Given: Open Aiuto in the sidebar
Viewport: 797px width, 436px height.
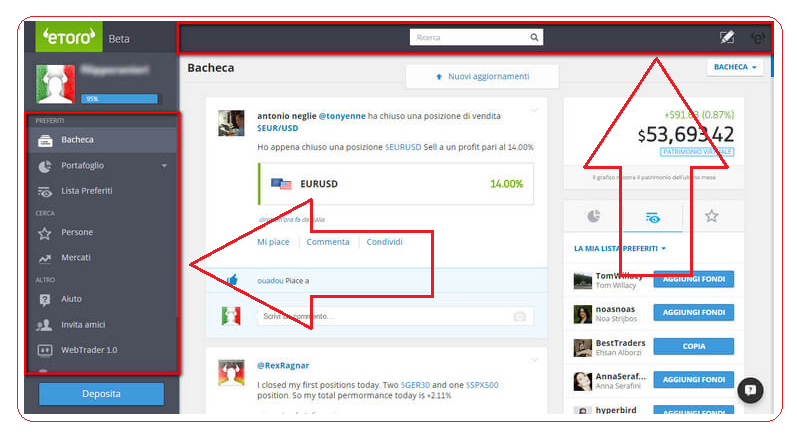Looking at the screenshot, I should 102,299.
